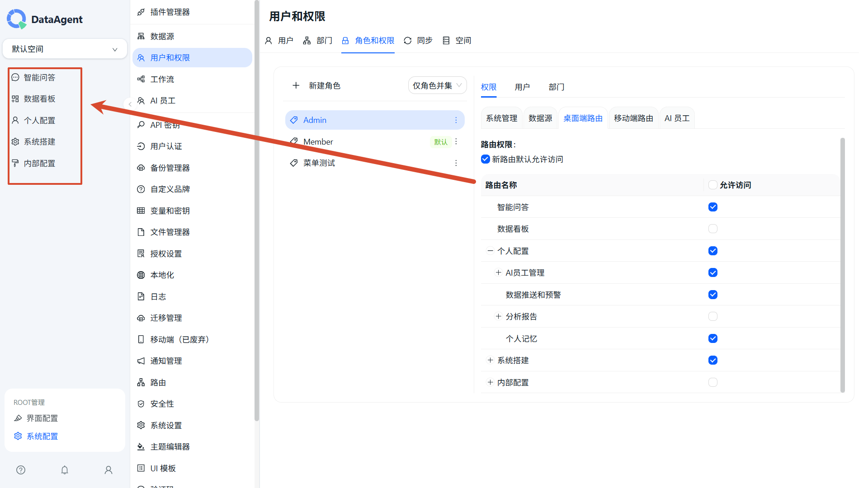868x488 pixels.
Task: Click the settings menu vertical scrollbar
Action: [x=257, y=211]
